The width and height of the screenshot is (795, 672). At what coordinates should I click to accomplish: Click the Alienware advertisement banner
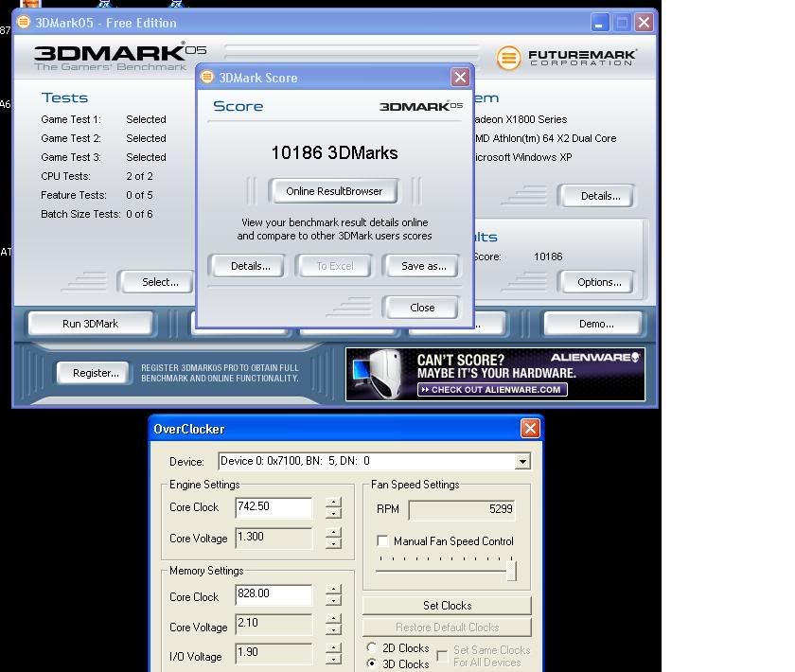[x=495, y=374]
